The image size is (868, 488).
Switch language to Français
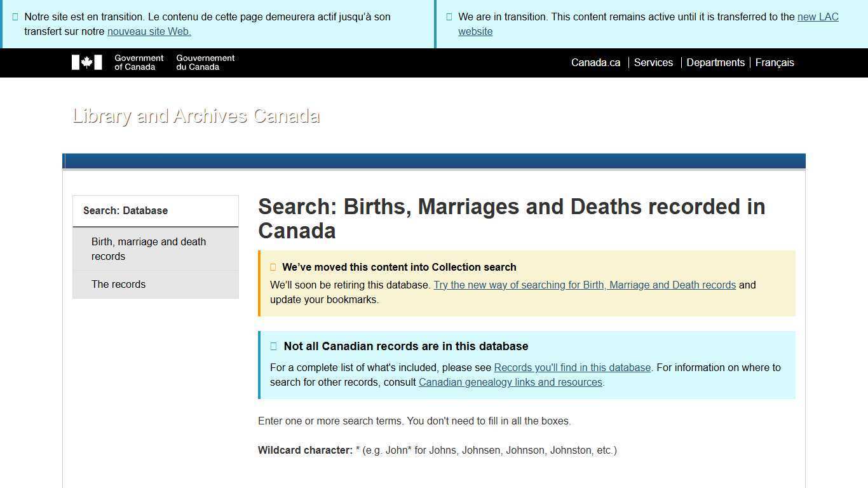pos(775,62)
